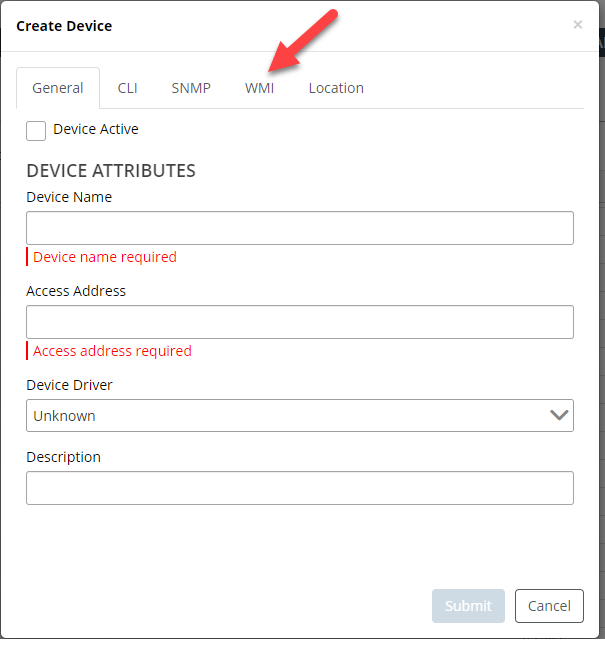Click into the Access Address field
Screen dimensions: 605x652
300,322
